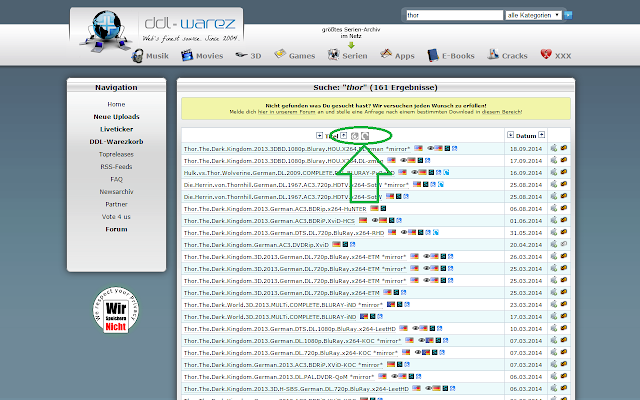Open the Serien category
This screenshot has width=640, height=400.
347,56
